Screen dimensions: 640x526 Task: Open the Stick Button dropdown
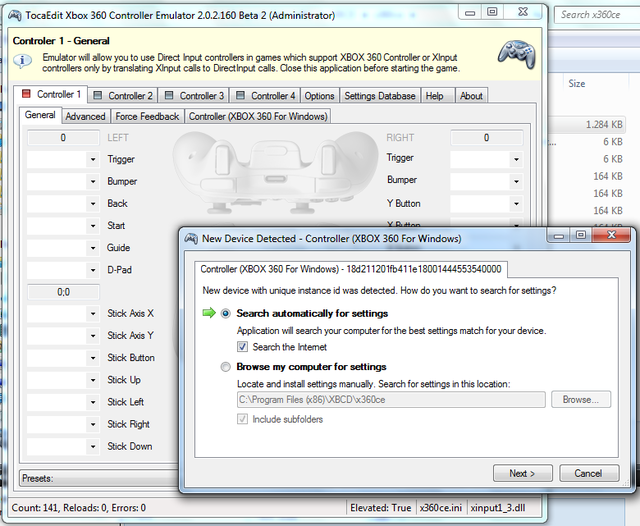coord(93,358)
